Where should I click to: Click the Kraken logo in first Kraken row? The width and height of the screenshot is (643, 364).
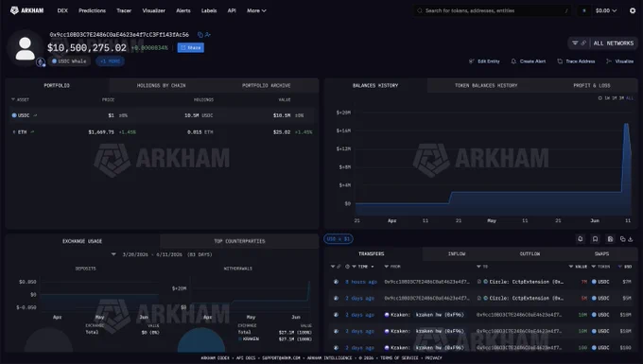click(387, 315)
